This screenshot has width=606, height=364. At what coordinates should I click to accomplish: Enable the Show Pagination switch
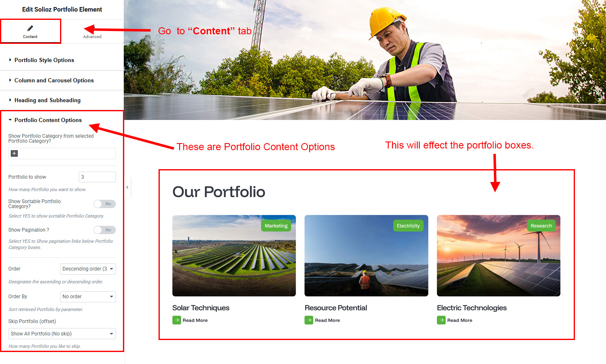105,230
